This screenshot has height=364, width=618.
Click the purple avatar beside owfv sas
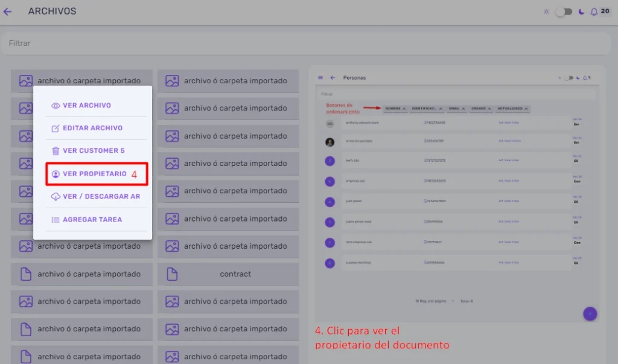pos(330,161)
